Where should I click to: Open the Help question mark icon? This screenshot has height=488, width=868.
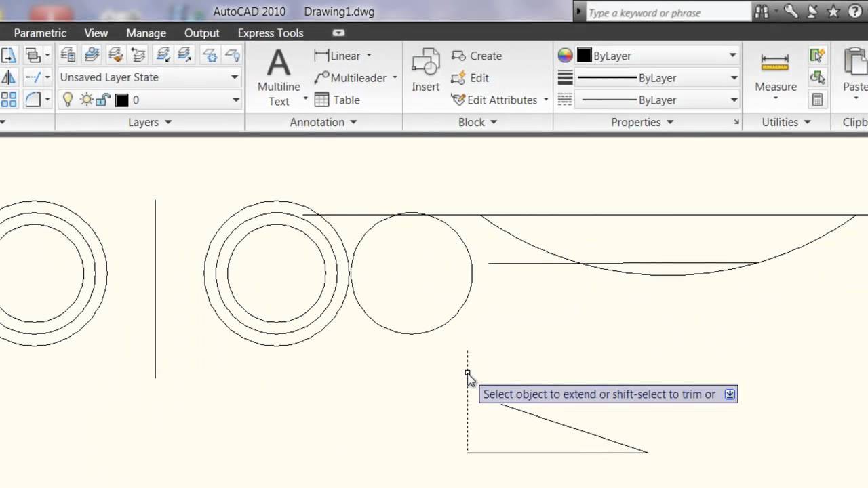(854, 11)
